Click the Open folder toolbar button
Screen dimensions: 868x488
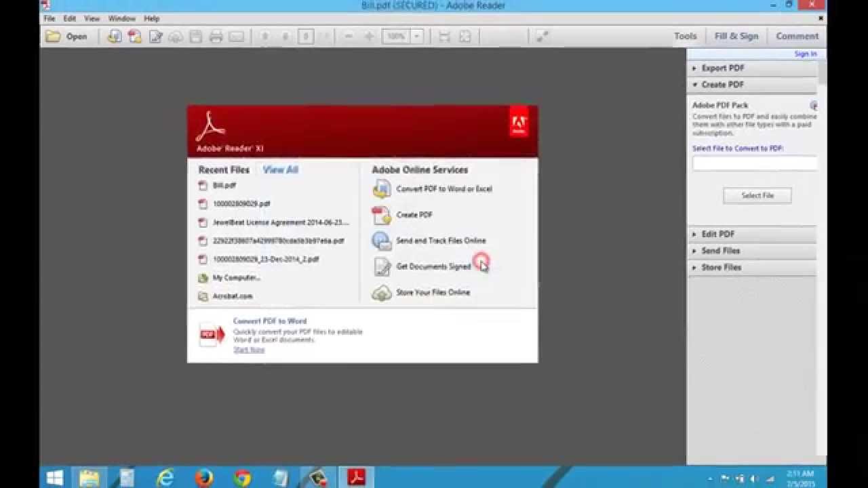(x=66, y=37)
